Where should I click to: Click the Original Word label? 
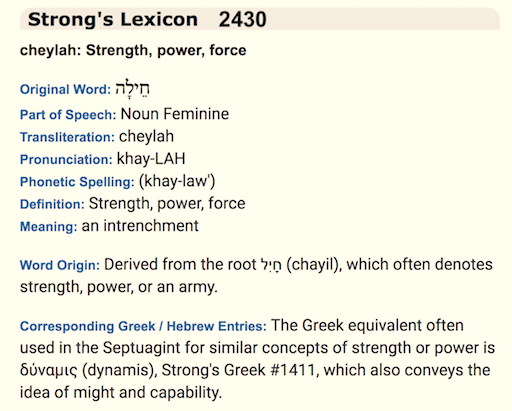[65, 90]
